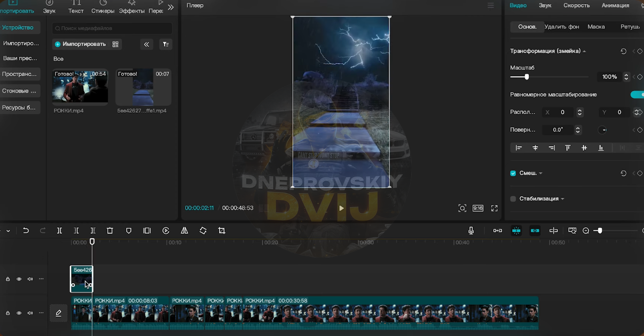Screen dimensions: 644x336
Task: Click the freeze frame icon
Action: pos(147,231)
